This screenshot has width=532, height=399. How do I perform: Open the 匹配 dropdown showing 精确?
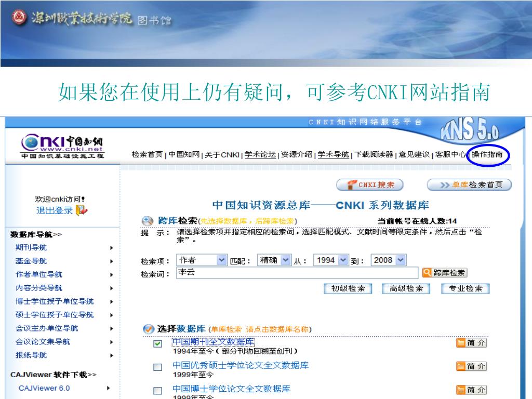click(274, 260)
